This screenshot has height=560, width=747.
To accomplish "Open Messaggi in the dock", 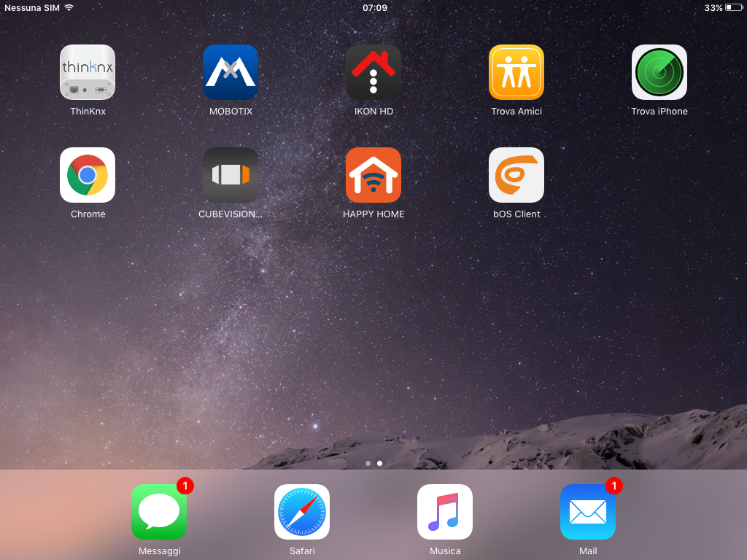I will pyautogui.click(x=159, y=512).
